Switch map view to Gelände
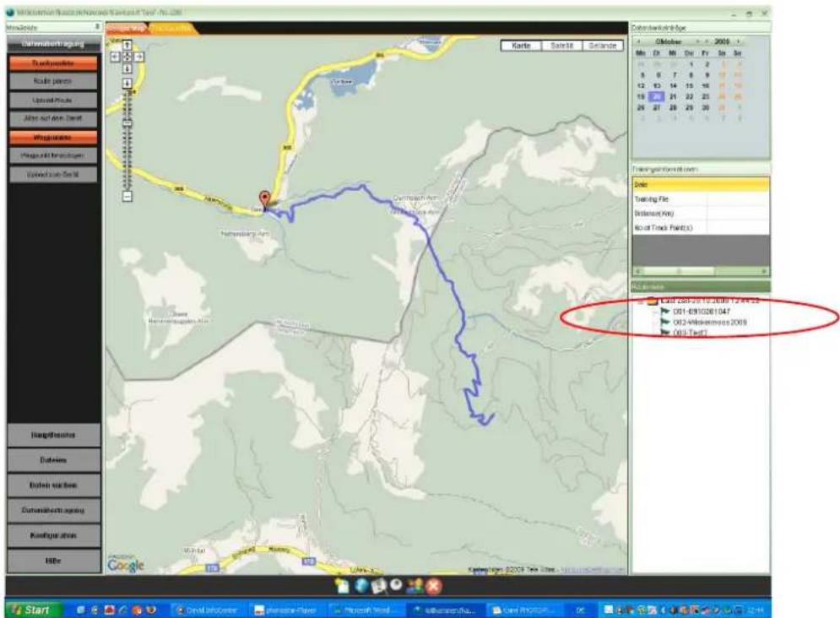The width and height of the screenshot is (840, 618). click(x=603, y=46)
